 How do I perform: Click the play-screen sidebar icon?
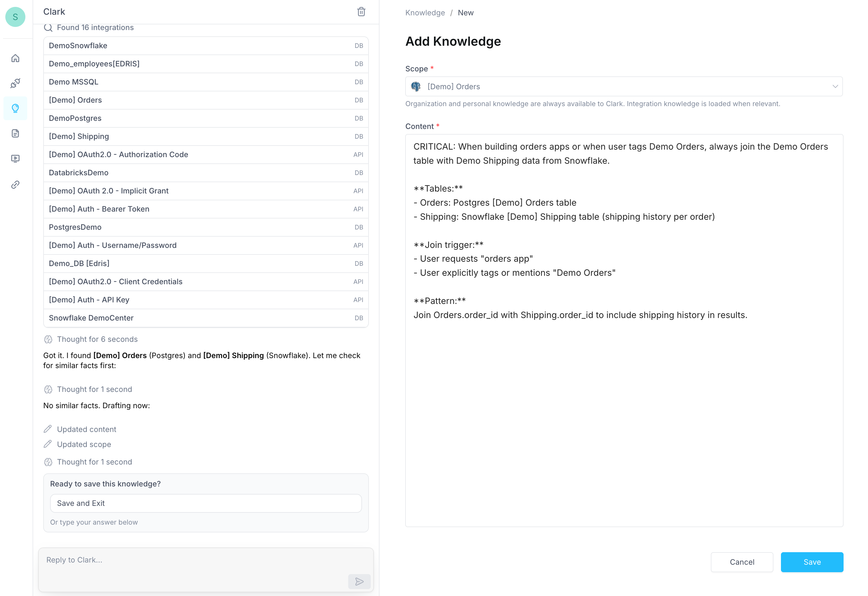click(x=15, y=158)
